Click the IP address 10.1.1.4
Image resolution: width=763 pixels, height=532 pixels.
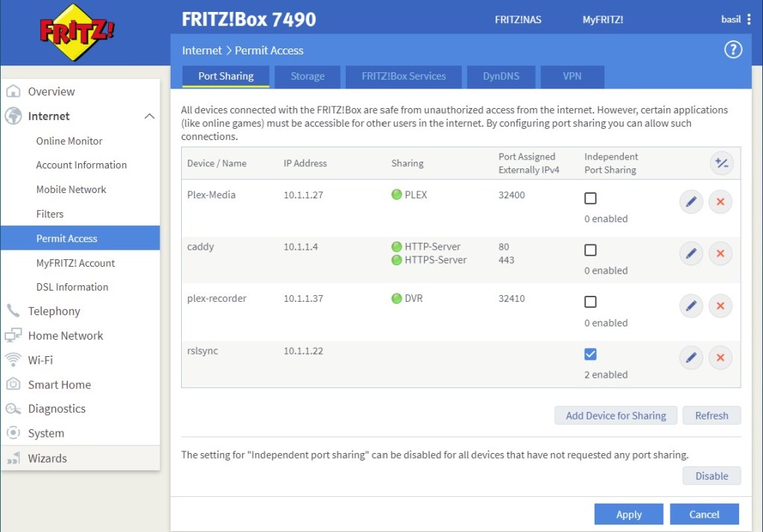301,247
